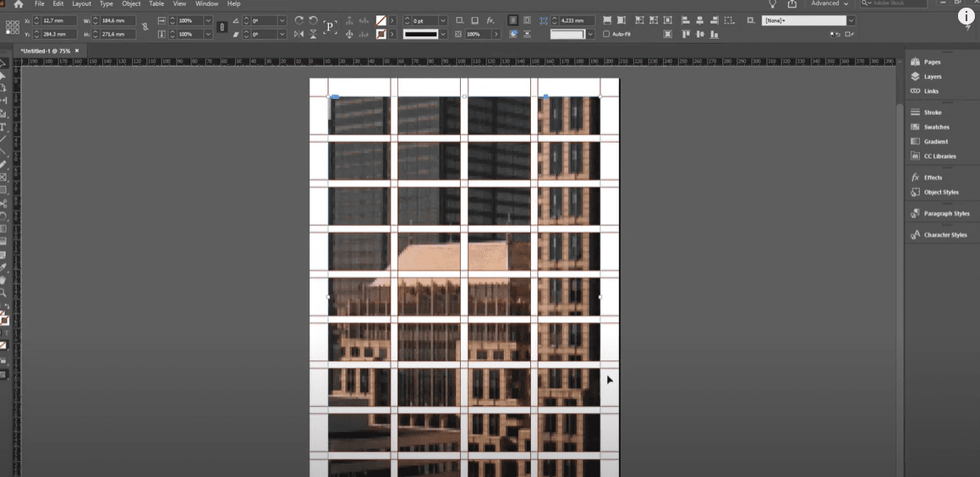
Task: Open the effects fx button in control bar
Action: 490,20
